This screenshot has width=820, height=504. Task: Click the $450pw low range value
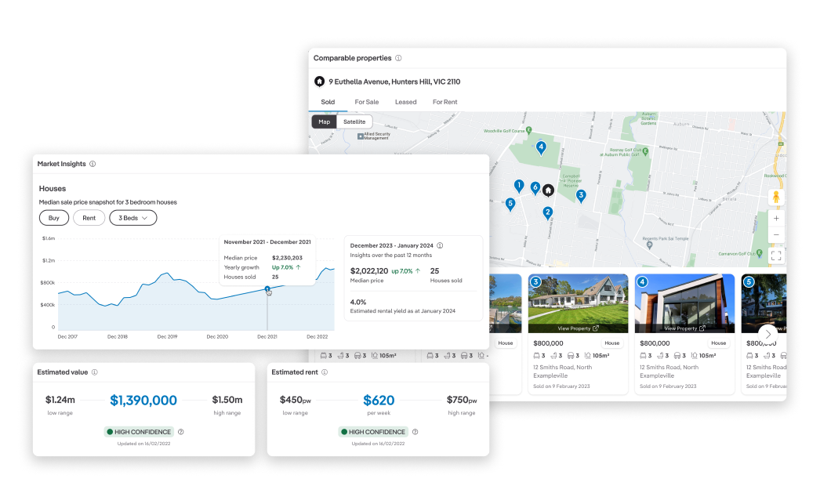pyautogui.click(x=296, y=400)
